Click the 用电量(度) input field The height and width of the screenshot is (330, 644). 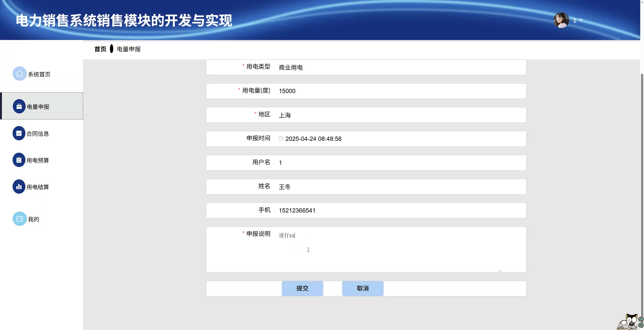pos(400,91)
